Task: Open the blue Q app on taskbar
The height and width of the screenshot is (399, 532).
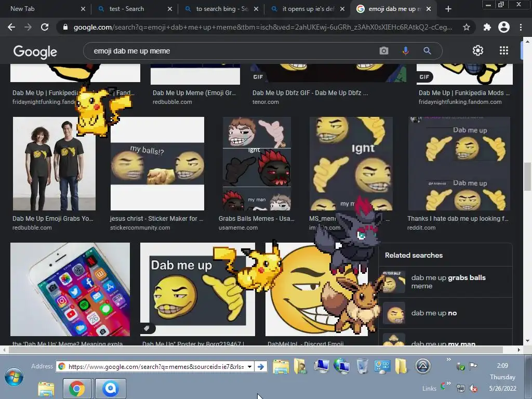Action: [x=111, y=389]
